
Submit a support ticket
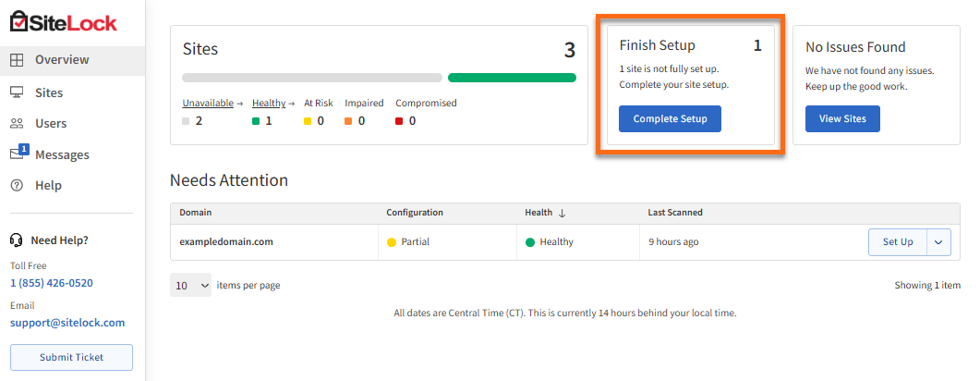pos(71,357)
